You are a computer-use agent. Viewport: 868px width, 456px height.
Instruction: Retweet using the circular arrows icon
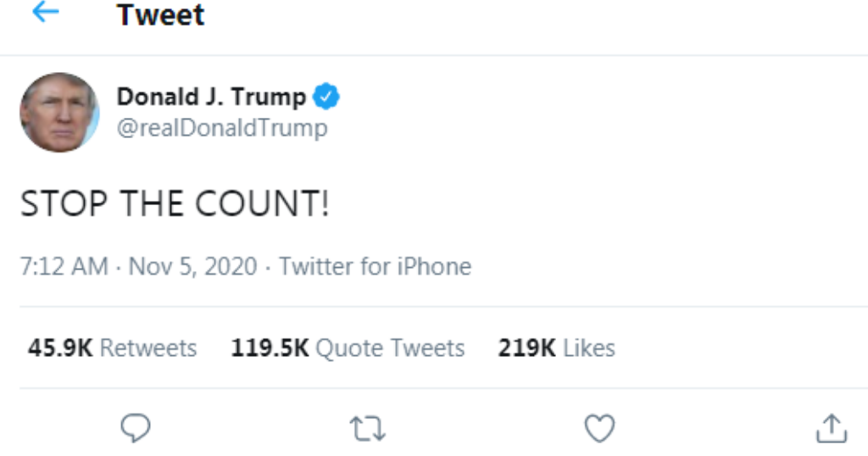(368, 429)
